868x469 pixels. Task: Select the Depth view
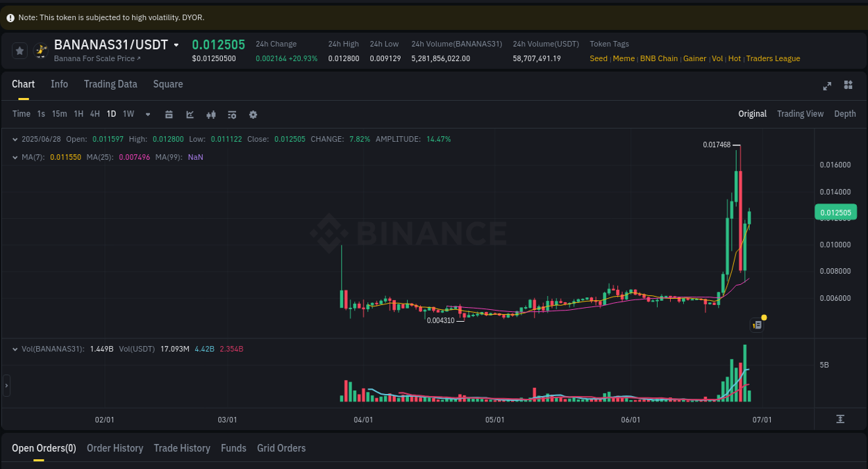[844, 114]
